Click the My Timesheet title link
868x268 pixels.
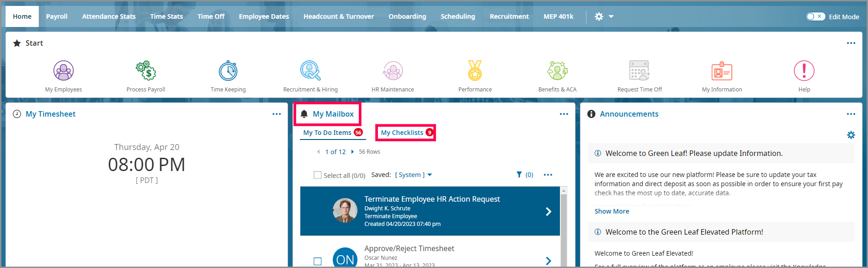click(50, 114)
